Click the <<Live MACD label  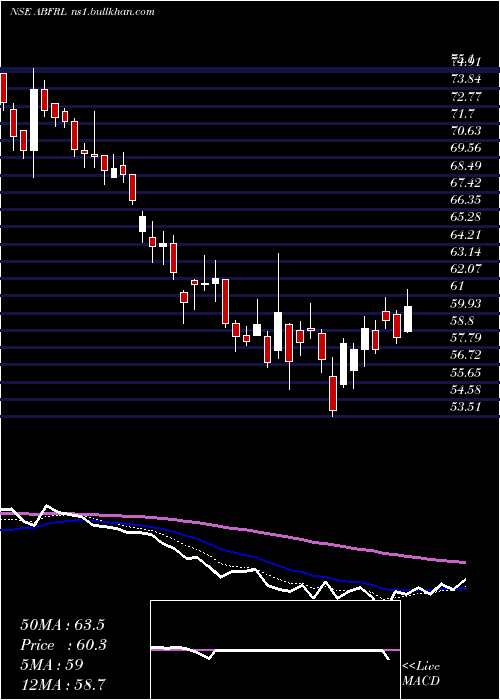(x=421, y=674)
